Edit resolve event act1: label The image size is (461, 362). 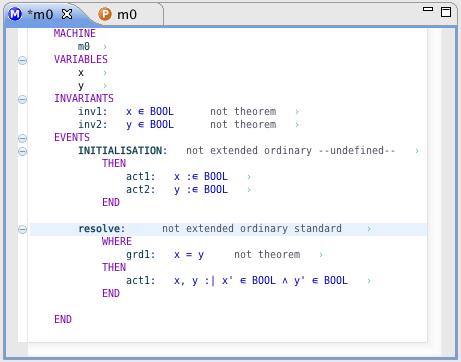tap(141, 280)
